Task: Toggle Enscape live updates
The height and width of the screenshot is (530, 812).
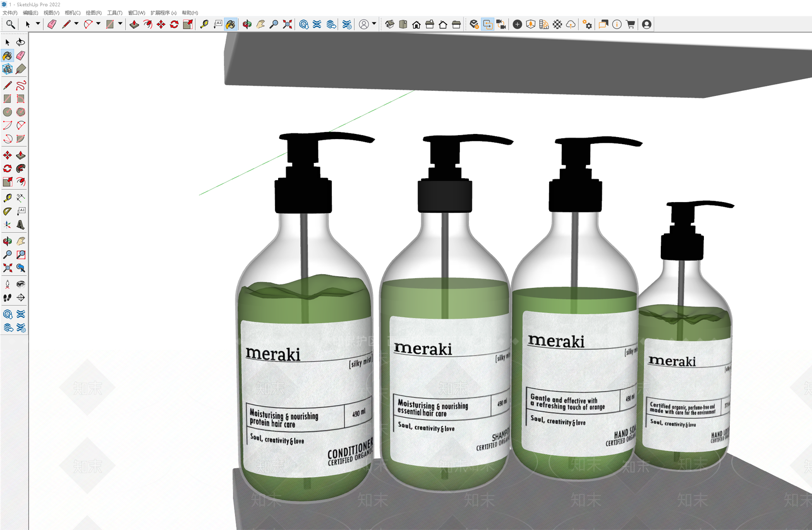Action: pyautogui.click(x=488, y=24)
